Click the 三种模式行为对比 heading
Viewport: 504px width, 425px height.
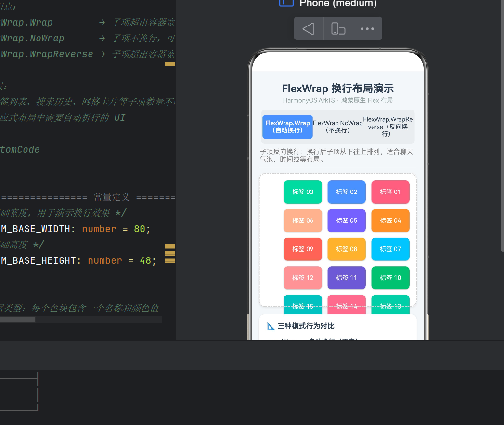click(x=306, y=326)
